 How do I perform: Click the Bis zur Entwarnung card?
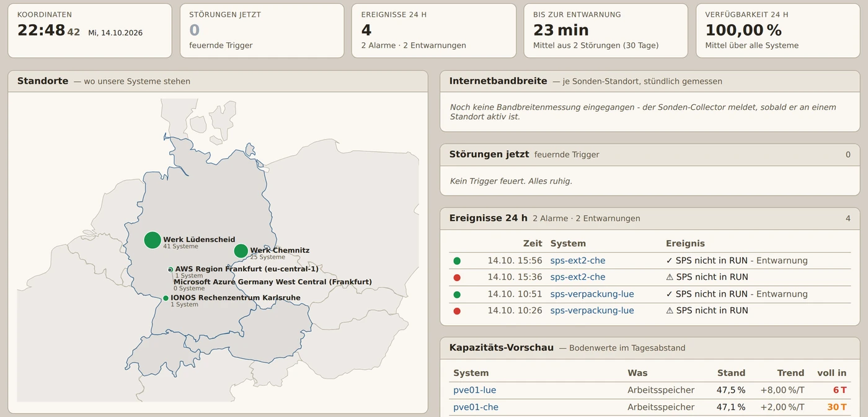[606, 31]
